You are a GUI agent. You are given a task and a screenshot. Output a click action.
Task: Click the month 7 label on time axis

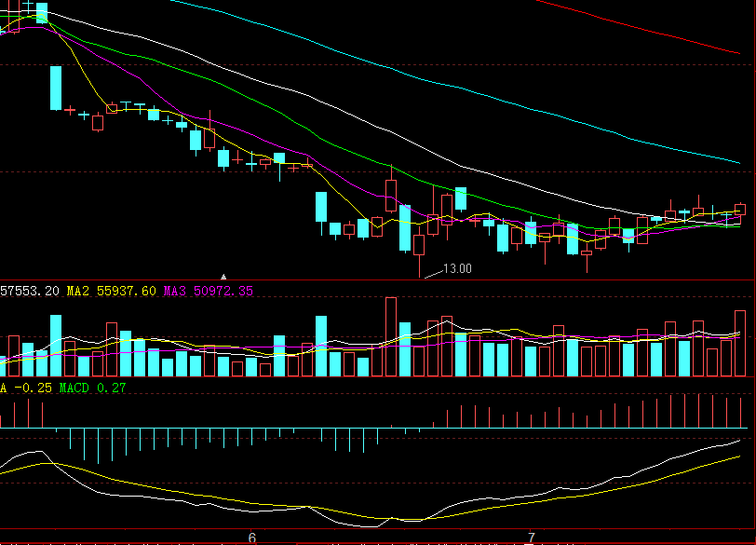(x=531, y=538)
